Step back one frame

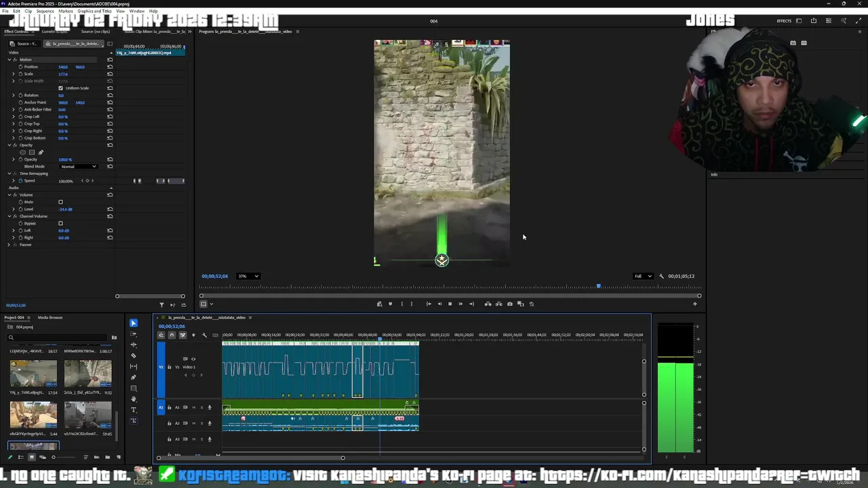tap(439, 304)
